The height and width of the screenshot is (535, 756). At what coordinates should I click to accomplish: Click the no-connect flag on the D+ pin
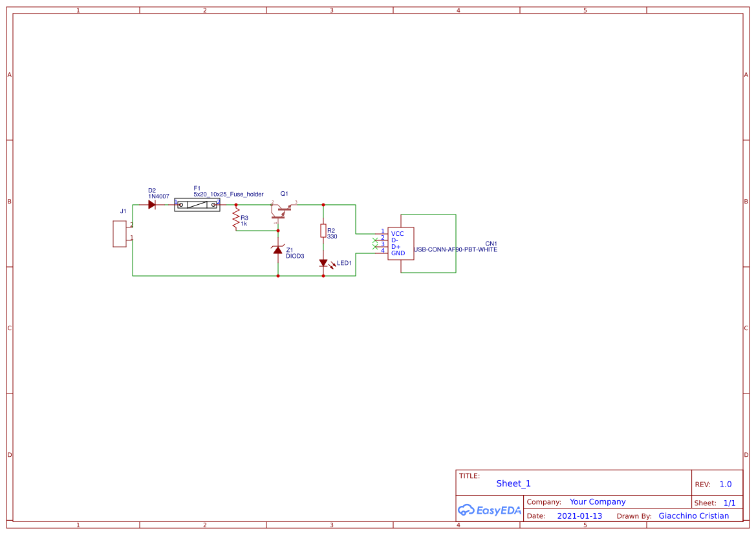click(375, 246)
